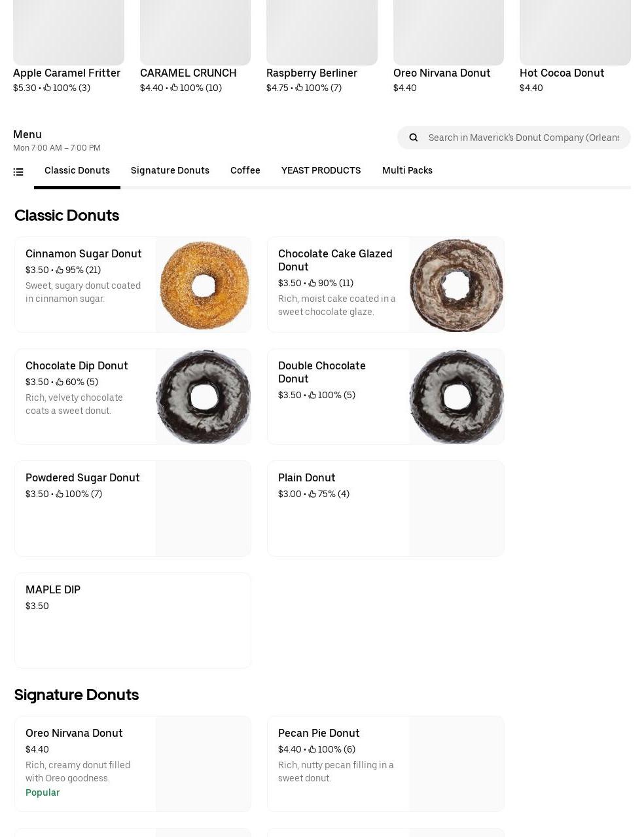The height and width of the screenshot is (837, 644).
Task: Open Oreo Nirvana Donut in Signature Donuts
Action: coord(133,764)
